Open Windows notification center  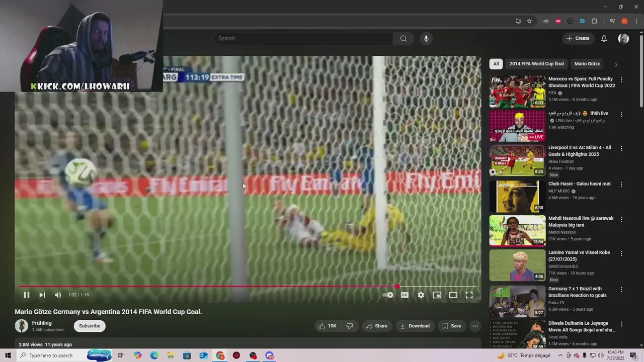[x=633, y=355]
